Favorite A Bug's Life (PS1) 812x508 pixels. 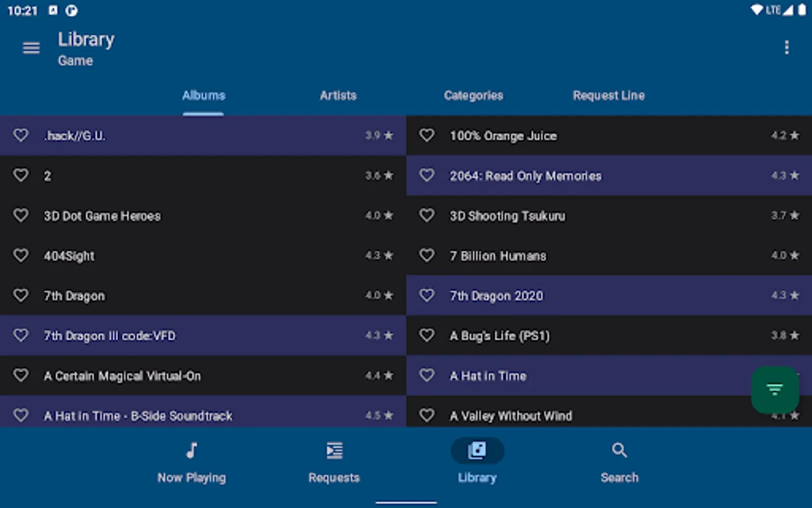pos(427,336)
